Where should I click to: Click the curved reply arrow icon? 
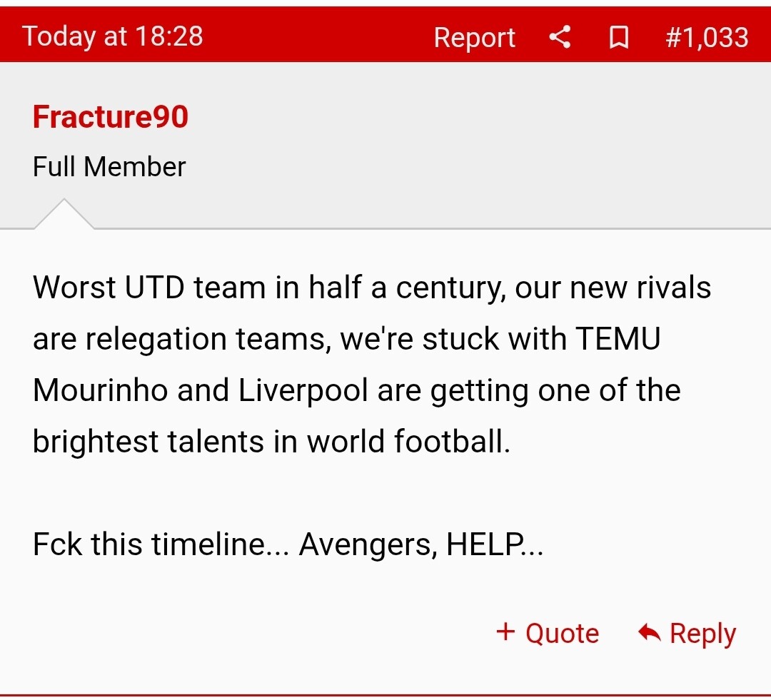(x=649, y=632)
